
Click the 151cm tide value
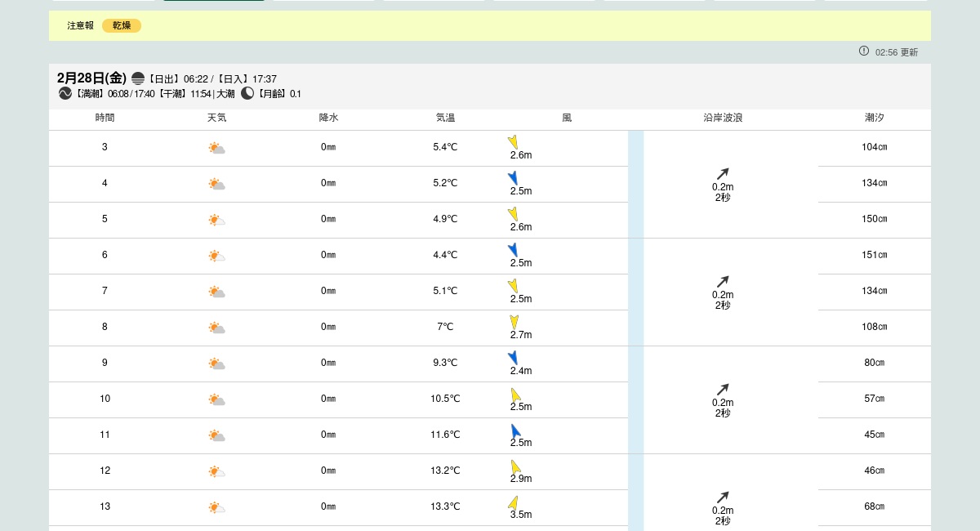tap(874, 256)
